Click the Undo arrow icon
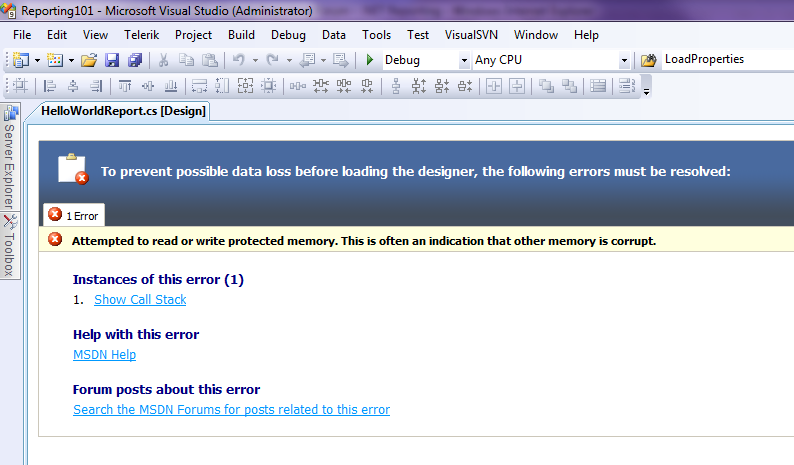Image resolution: width=794 pixels, height=465 pixels. (239, 60)
